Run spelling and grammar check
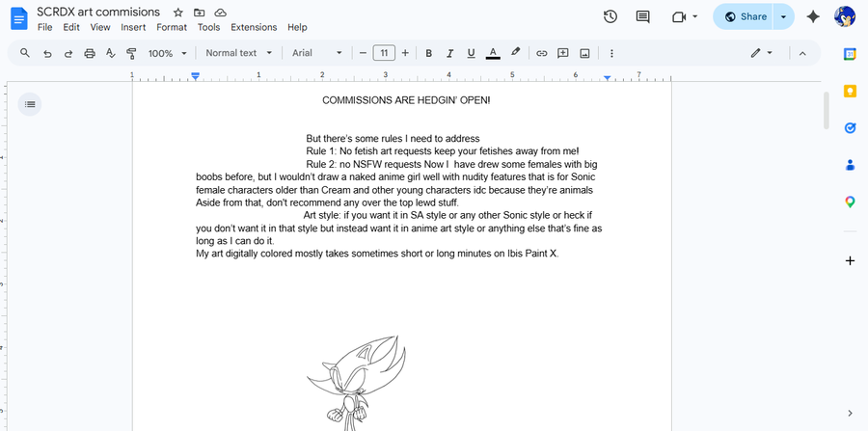The image size is (868, 431). point(111,53)
